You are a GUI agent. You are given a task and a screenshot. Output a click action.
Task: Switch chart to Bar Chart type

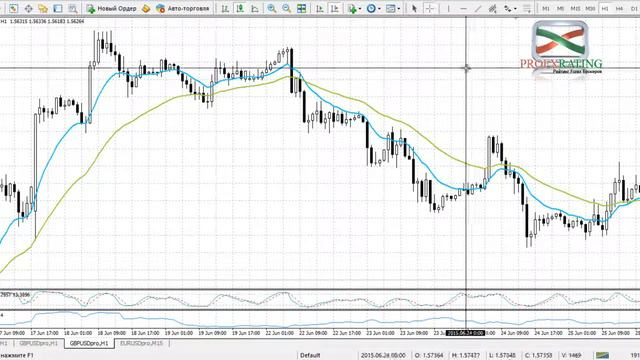point(225,8)
